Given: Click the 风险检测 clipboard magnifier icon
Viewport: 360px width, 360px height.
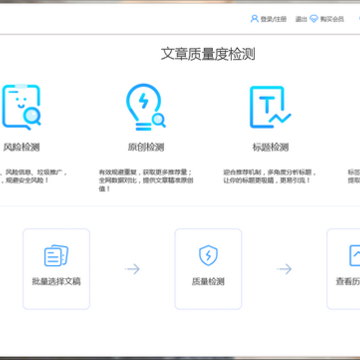Looking at the screenshot, I should (x=21, y=107).
